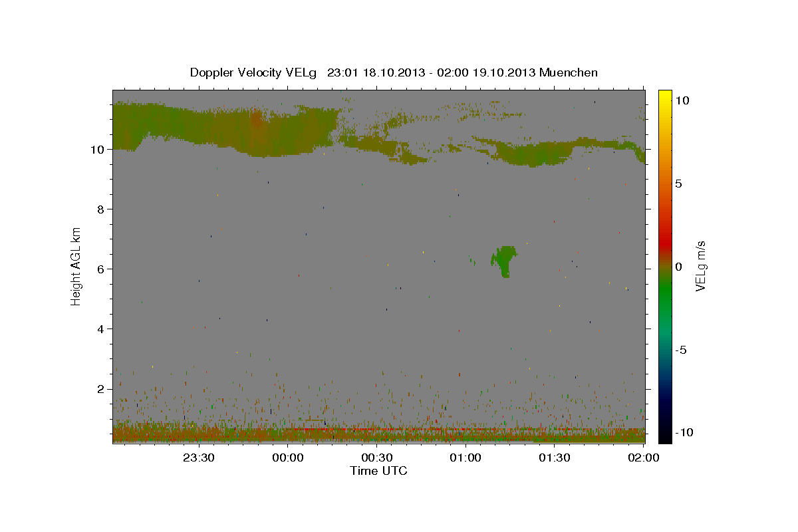Click the '23:30' time tick label
The image size is (798, 532).
pyautogui.click(x=199, y=458)
